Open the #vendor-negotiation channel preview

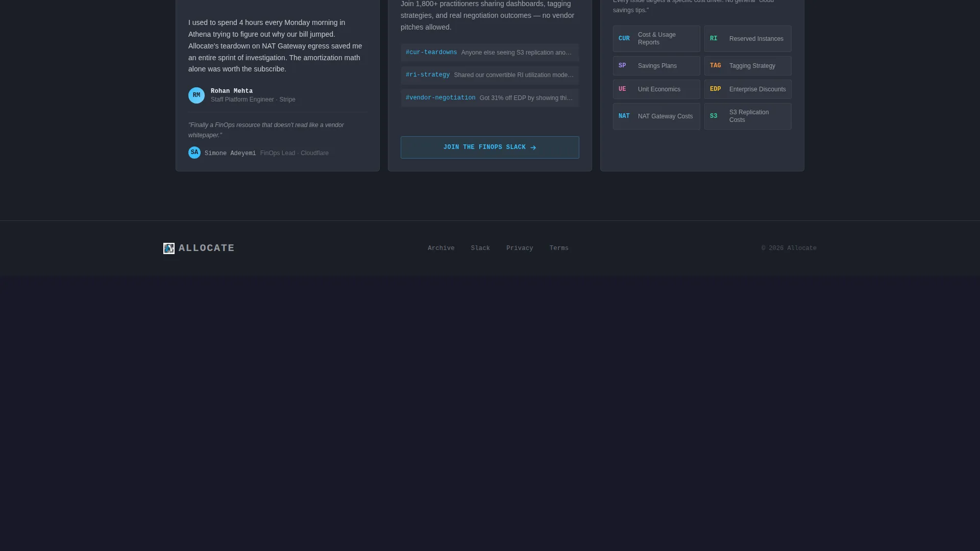(490, 98)
